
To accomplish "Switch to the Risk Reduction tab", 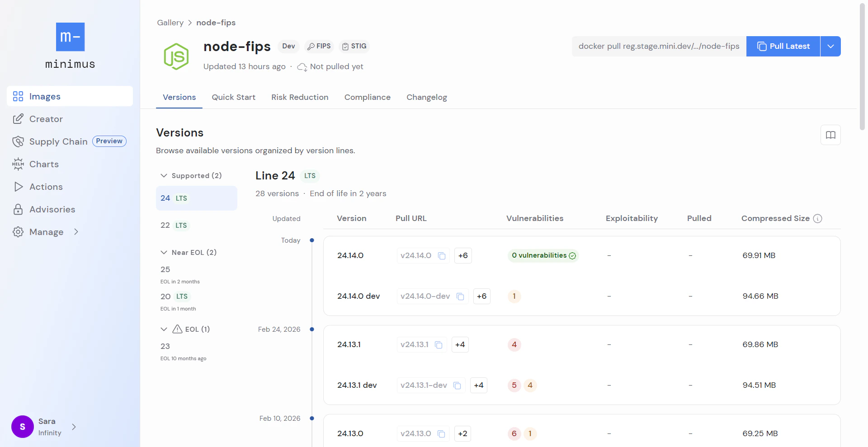I will pyautogui.click(x=300, y=97).
